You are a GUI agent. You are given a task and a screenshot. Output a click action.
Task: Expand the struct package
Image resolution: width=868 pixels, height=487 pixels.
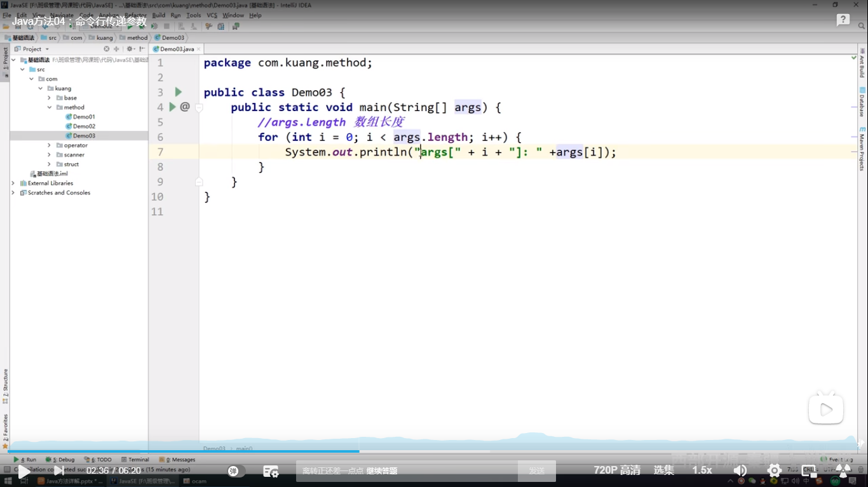pos(49,164)
